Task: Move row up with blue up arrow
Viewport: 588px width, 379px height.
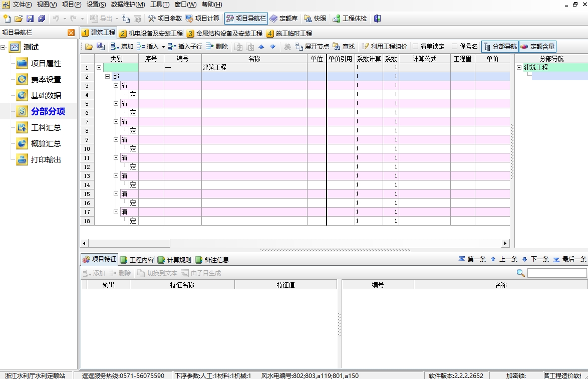Action: pos(261,47)
